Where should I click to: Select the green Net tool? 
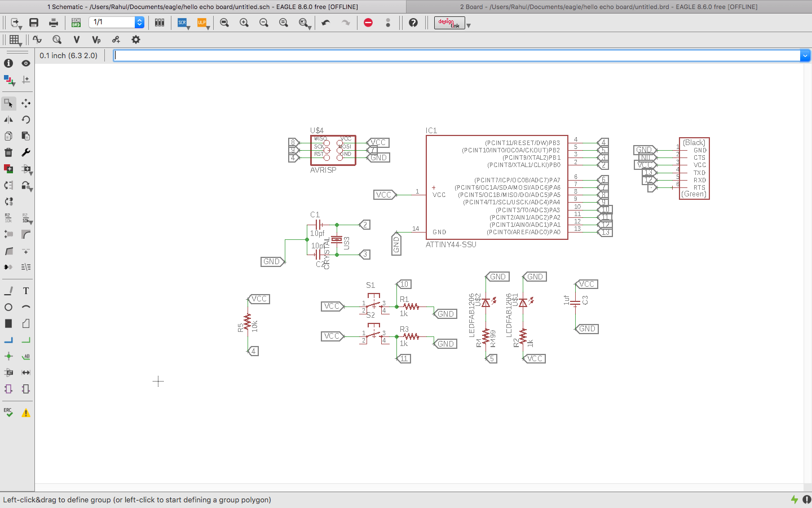[x=26, y=340]
